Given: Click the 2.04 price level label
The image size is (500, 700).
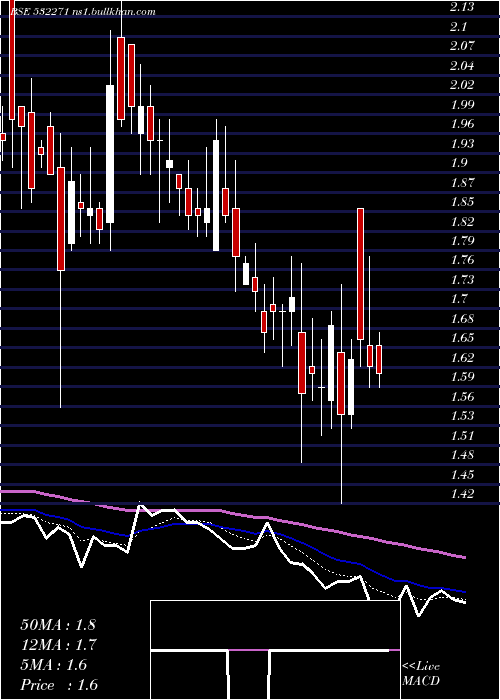Looking at the screenshot, I should [x=462, y=66].
